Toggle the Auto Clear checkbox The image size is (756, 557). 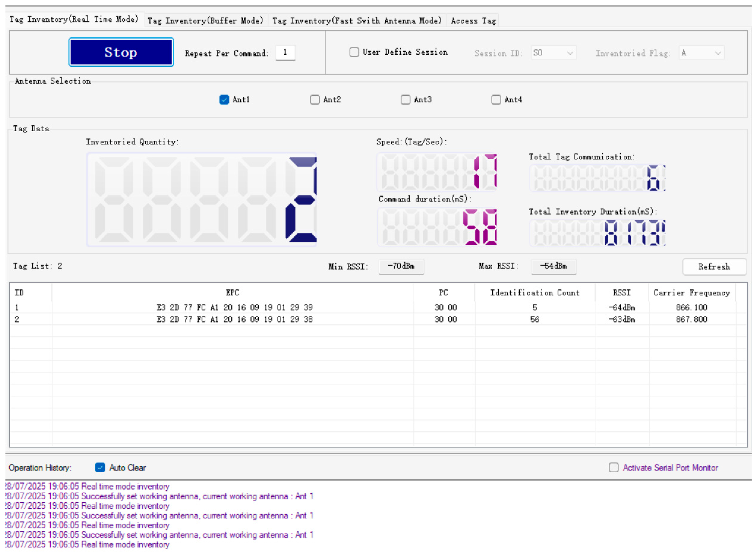tap(100, 467)
